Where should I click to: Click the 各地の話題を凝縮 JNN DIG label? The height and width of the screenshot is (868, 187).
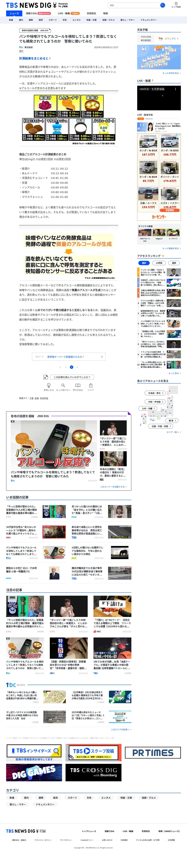point(35,30)
